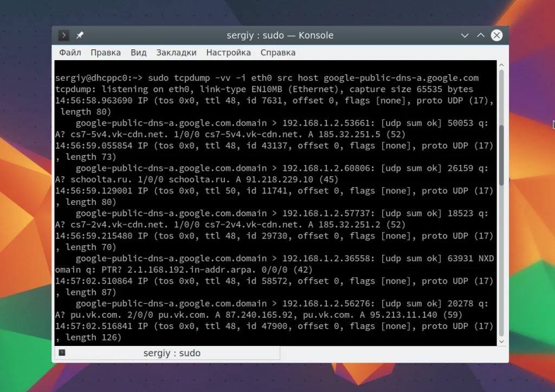Screen dimensions: 555x392
Task: Click the sudo tcpdump command line
Action: [x=267, y=78]
